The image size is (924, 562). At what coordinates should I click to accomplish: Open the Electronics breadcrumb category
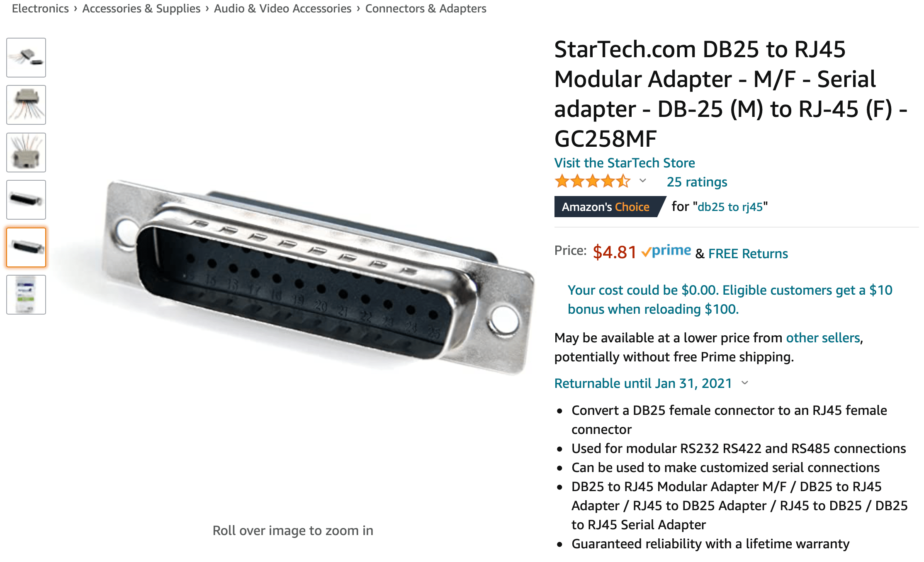(40, 8)
